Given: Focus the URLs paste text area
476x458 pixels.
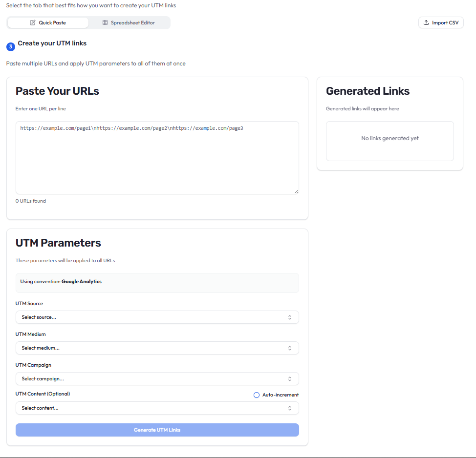Looking at the screenshot, I should pos(157,158).
